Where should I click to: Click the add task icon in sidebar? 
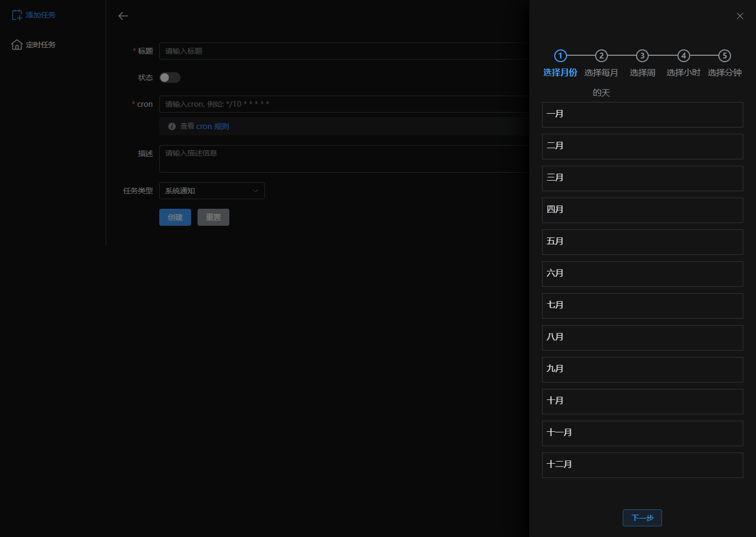click(17, 15)
